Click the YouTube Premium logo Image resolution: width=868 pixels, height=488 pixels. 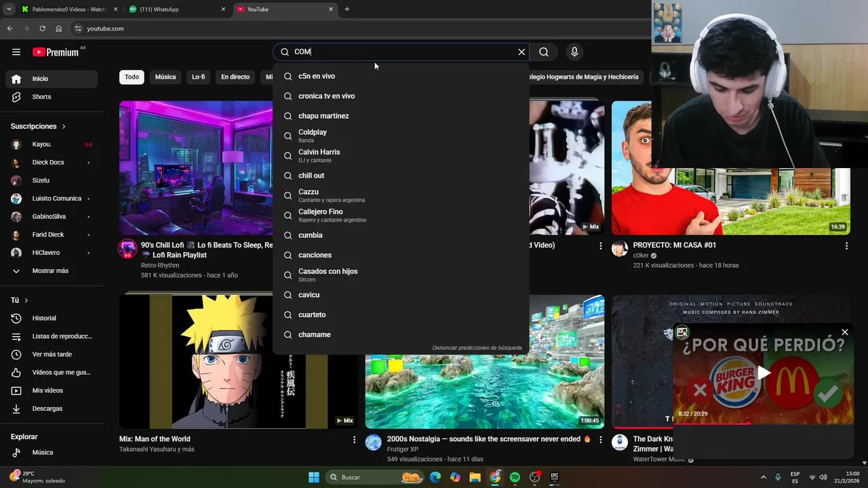click(x=56, y=52)
